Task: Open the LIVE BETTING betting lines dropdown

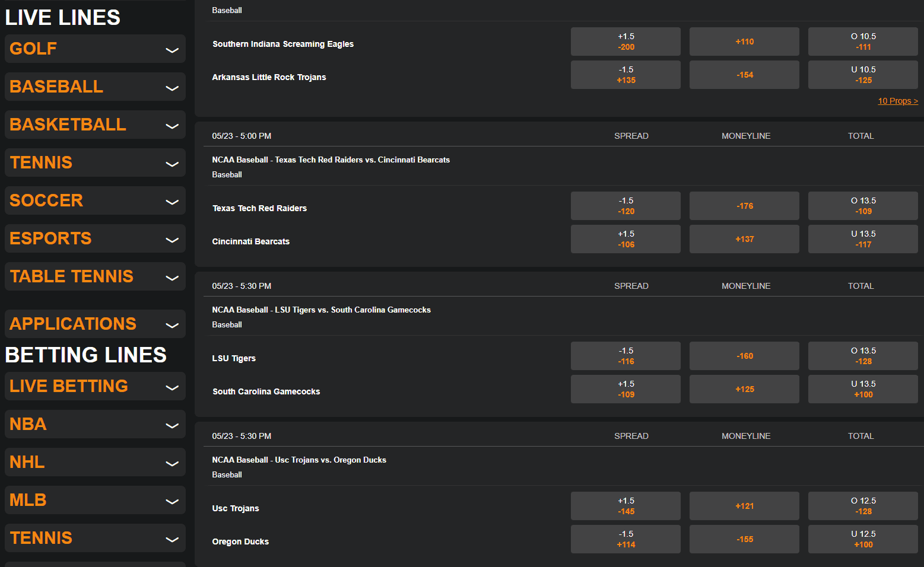Action: point(94,386)
